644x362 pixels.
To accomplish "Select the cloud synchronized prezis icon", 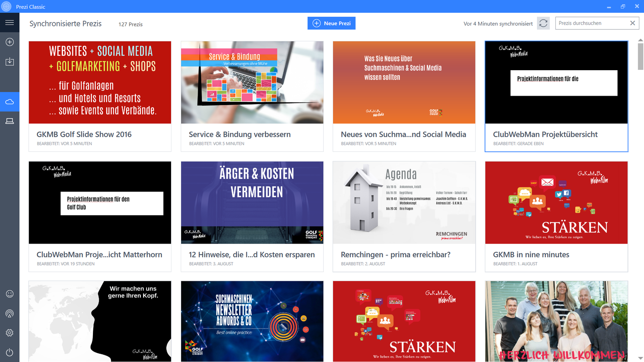I will pyautogui.click(x=10, y=102).
